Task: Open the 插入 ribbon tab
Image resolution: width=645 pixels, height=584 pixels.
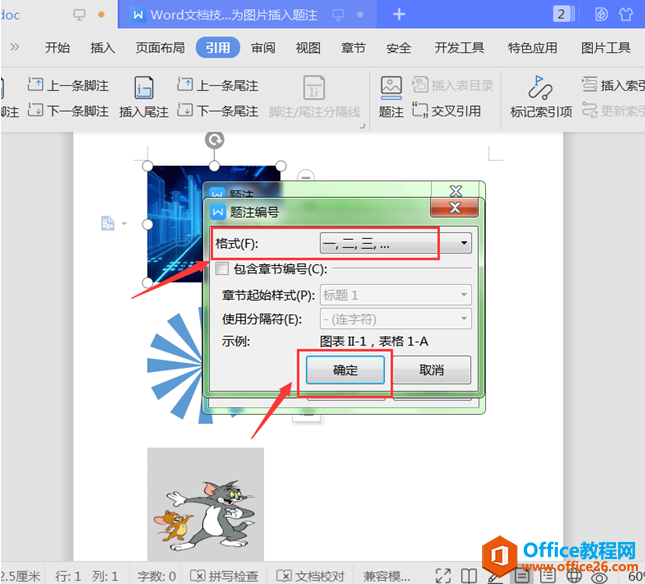Action: click(x=102, y=48)
